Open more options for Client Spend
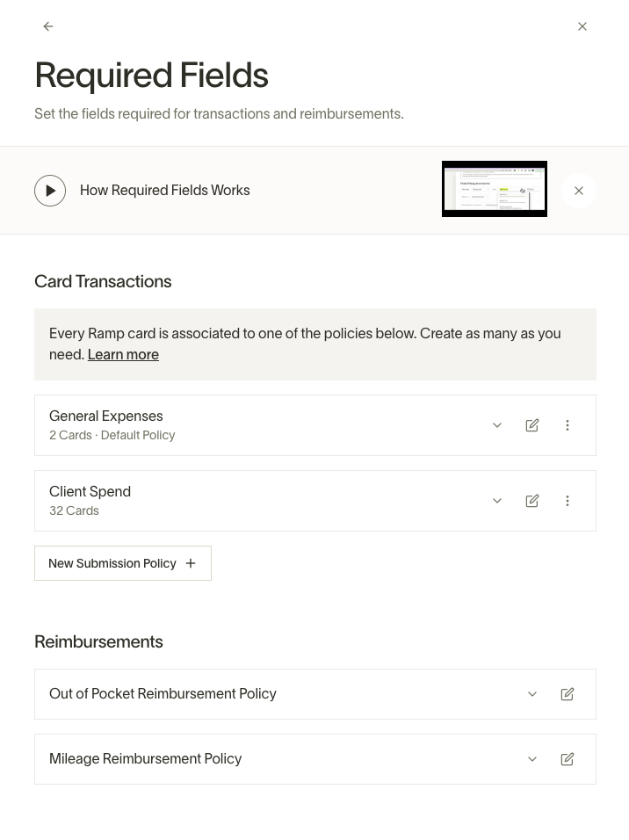629x840 pixels. (x=568, y=501)
